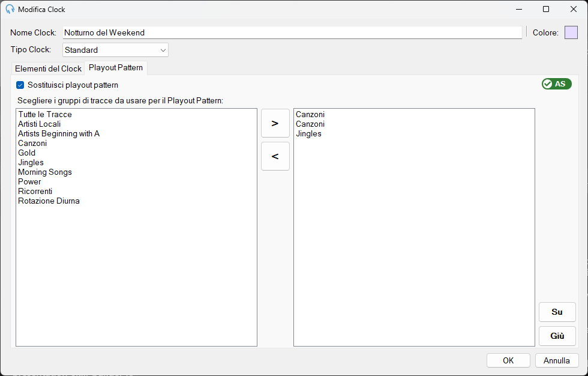
Task: Click into the Nome Clock field
Action: pos(292,32)
